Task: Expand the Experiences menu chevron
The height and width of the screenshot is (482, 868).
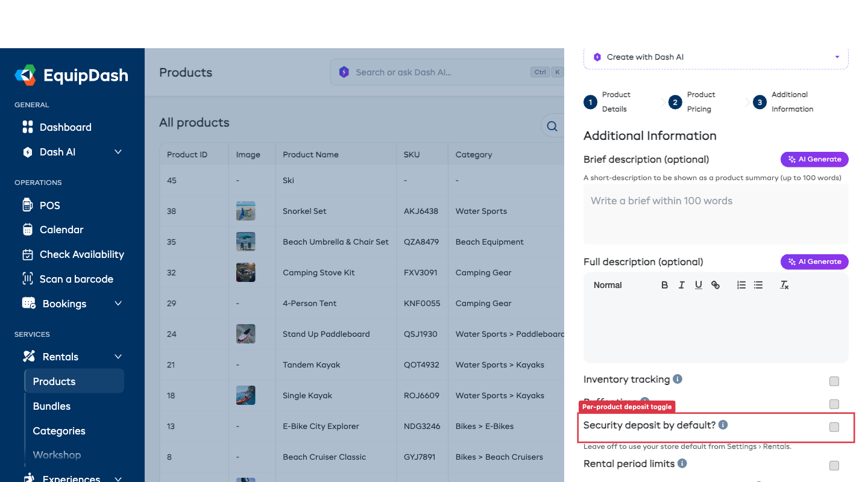Action: pyautogui.click(x=118, y=478)
